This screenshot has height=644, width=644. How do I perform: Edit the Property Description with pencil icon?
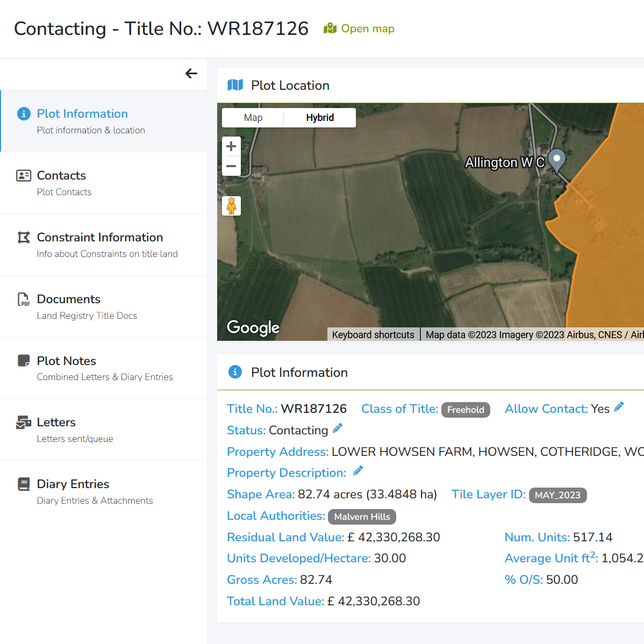pos(357,470)
